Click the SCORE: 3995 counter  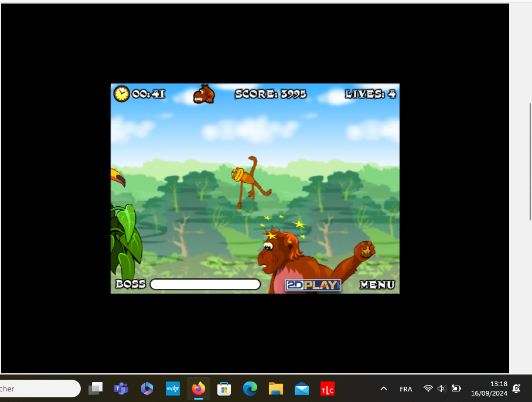pos(271,94)
